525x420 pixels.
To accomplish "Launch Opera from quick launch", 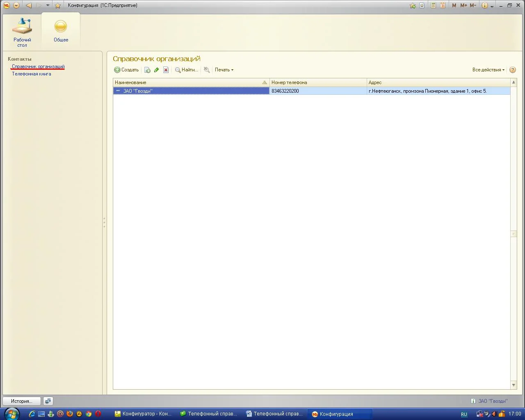I will pyautogui.click(x=98, y=414).
